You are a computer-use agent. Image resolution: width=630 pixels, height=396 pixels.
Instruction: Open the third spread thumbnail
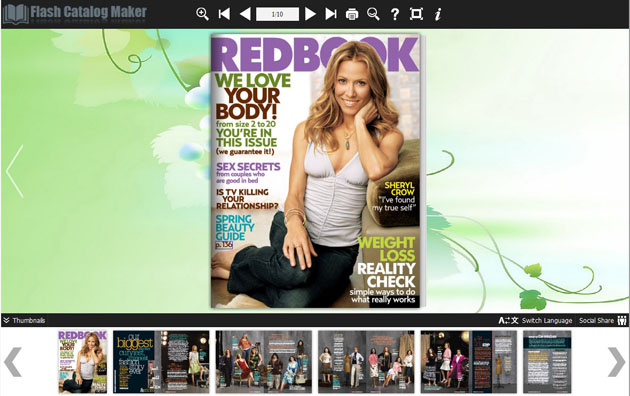click(264, 361)
